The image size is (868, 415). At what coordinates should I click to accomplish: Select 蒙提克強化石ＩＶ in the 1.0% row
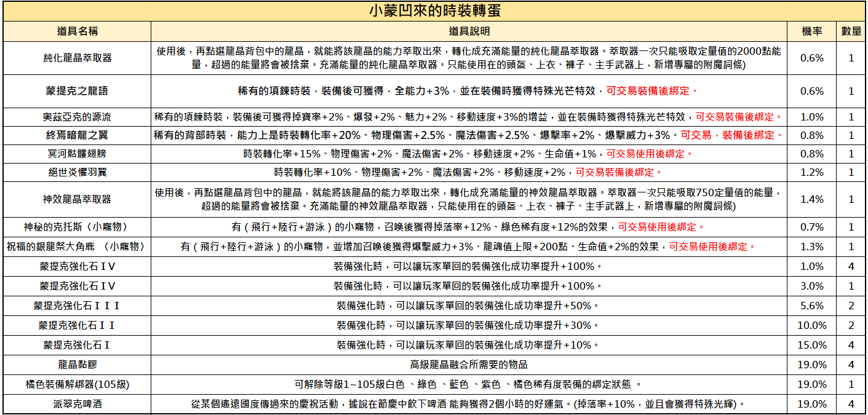point(78,266)
